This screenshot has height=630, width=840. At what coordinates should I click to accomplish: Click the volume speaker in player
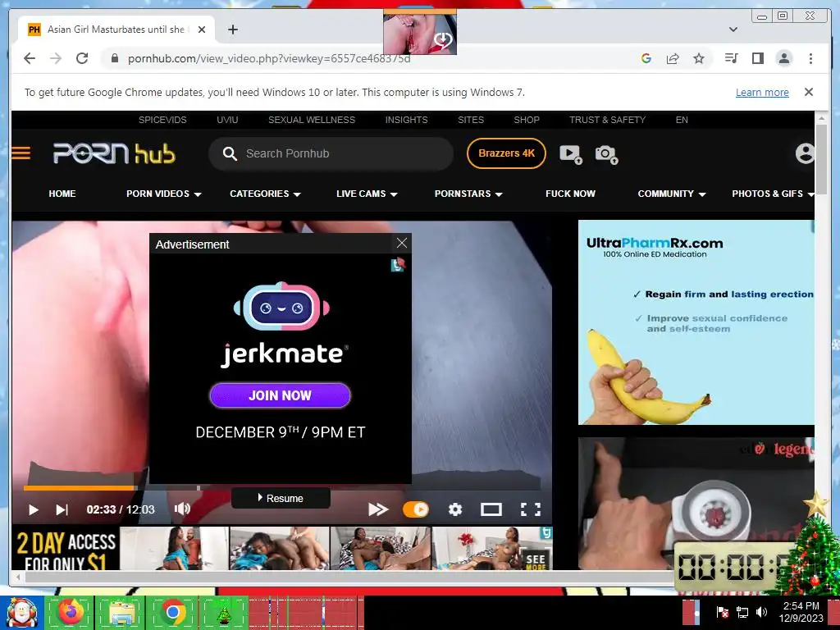182,509
